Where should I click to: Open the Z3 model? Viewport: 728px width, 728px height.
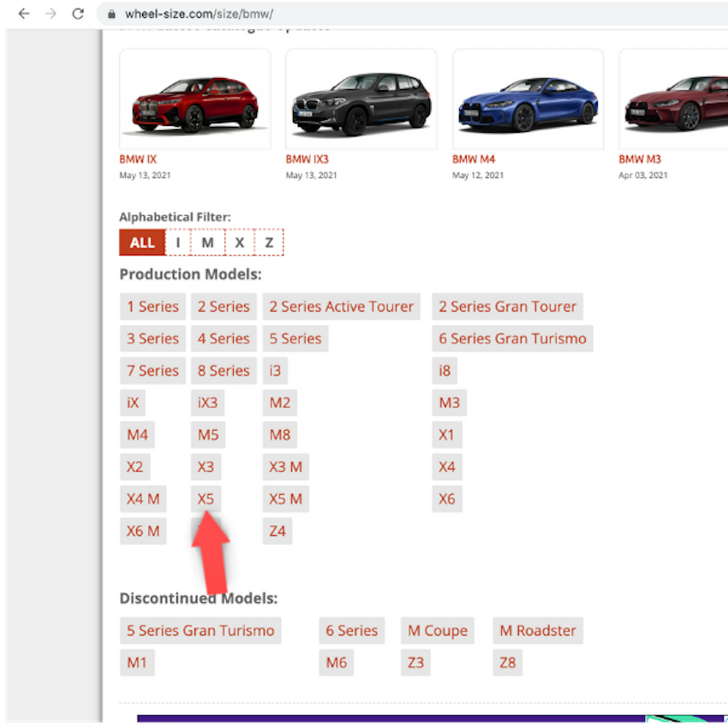click(x=415, y=663)
